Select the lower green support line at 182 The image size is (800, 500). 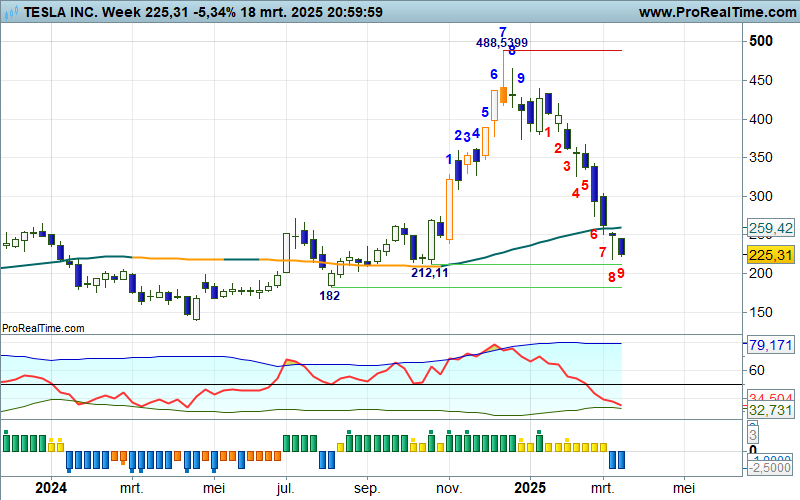click(x=479, y=288)
